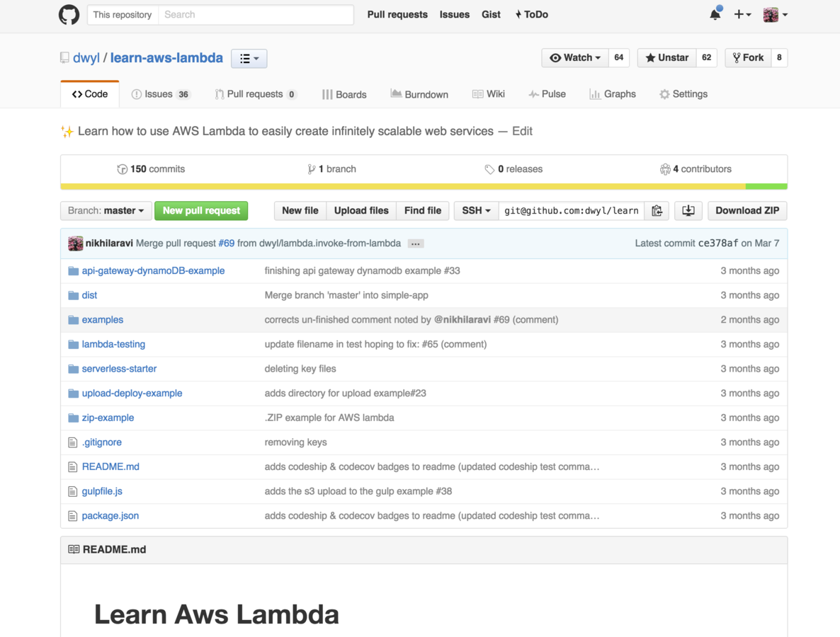Click the Fork button

click(748, 58)
